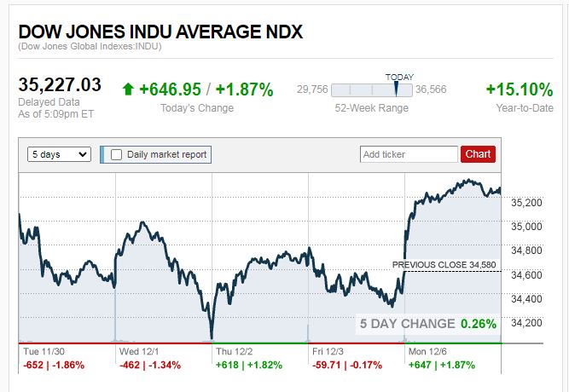Click the DOW JONES INDU AVERAGE NDX title

point(160,32)
